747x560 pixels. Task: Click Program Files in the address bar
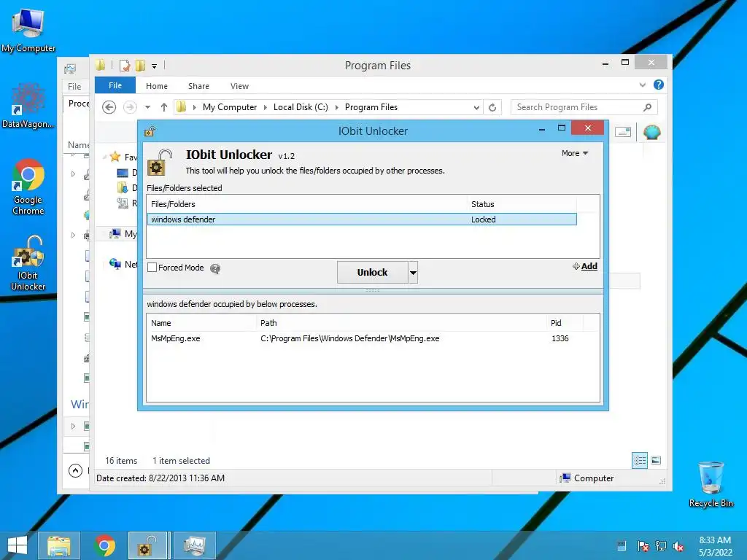point(371,107)
